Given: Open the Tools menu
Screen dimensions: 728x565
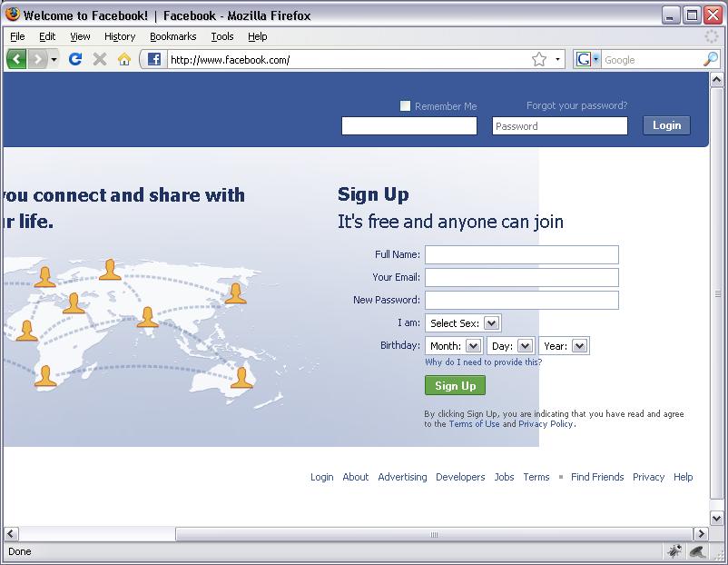Looking at the screenshot, I should point(221,36).
